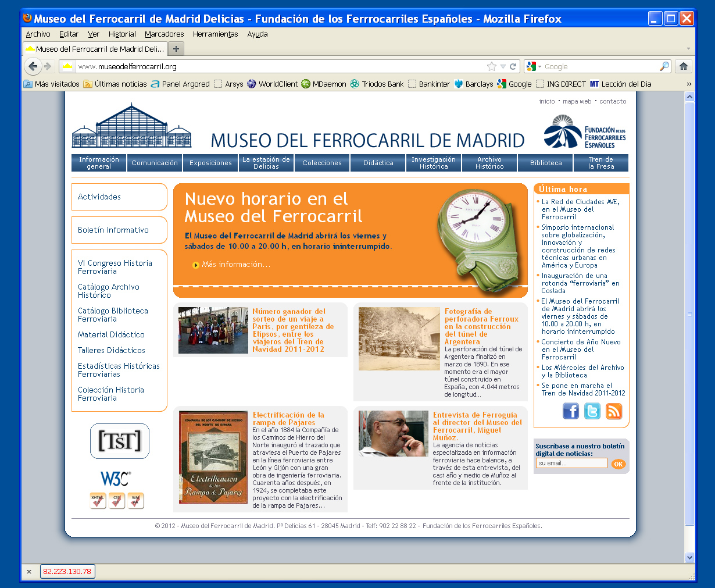This screenshot has width=715, height=588.
Task: Open the Miguel Muñoz interview photo
Action: (x=394, y=433)
